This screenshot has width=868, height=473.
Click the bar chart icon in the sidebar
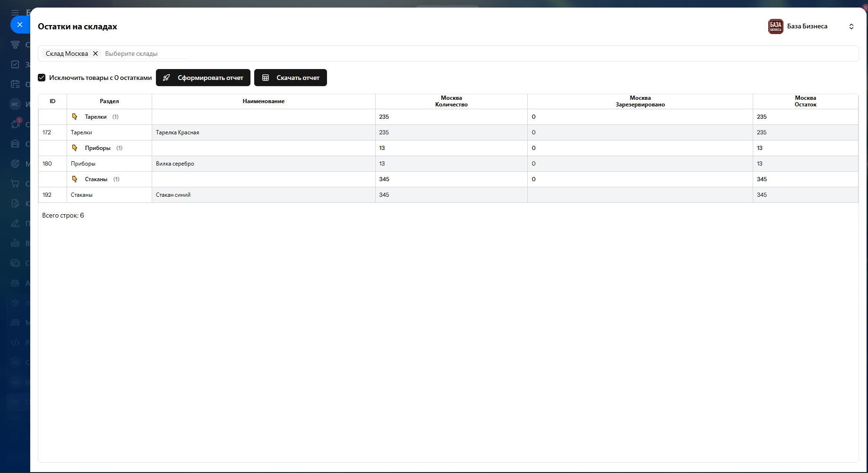[15, 243]
